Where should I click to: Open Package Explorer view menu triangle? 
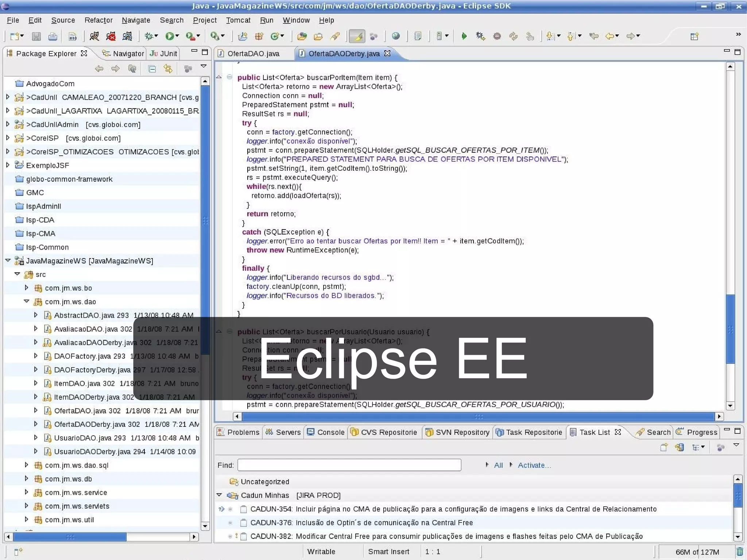pyautogui.click(x=204, y=66)
